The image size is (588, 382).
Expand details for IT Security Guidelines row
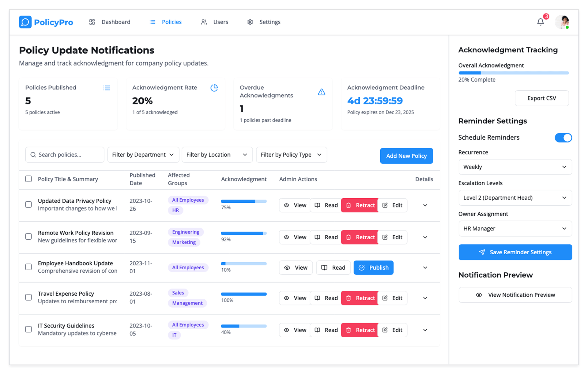pyautogui.click(x=425, y=330)
